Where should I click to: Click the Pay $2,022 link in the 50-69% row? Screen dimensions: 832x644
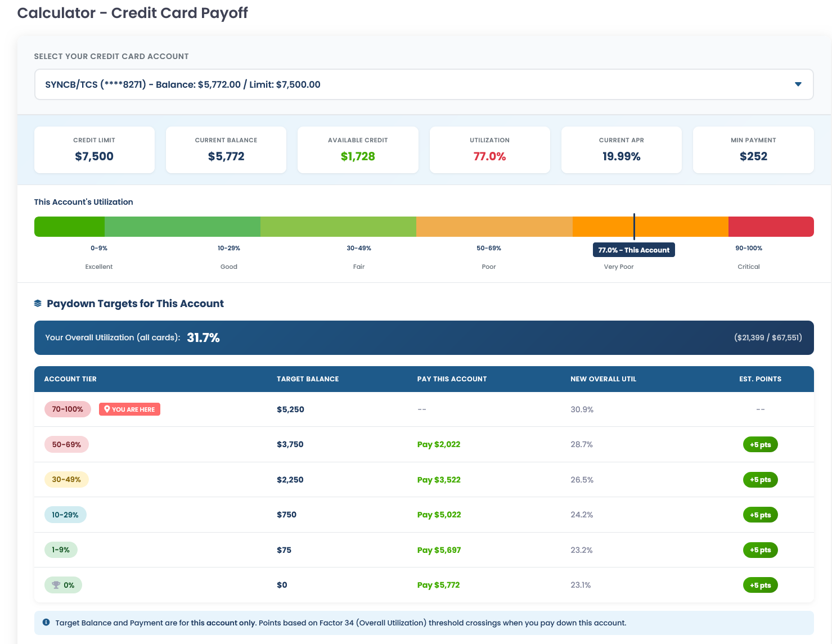[439, 444]
